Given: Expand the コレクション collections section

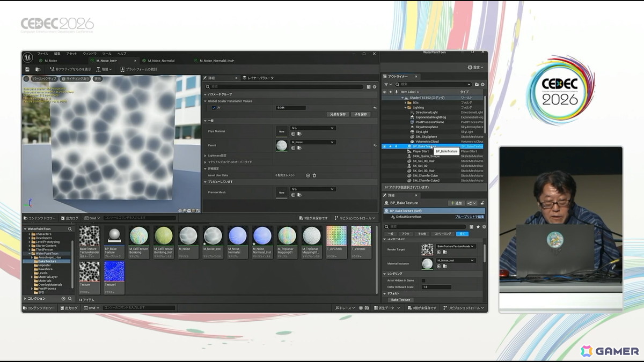Looking at the screenshot, I should coord(25,299).
